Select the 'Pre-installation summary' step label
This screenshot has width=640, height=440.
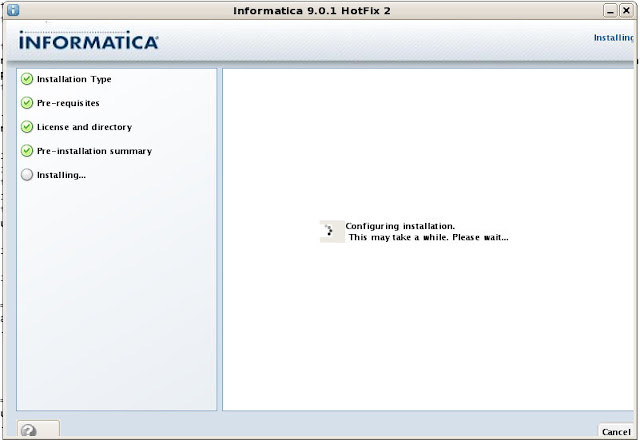[94, 151]
